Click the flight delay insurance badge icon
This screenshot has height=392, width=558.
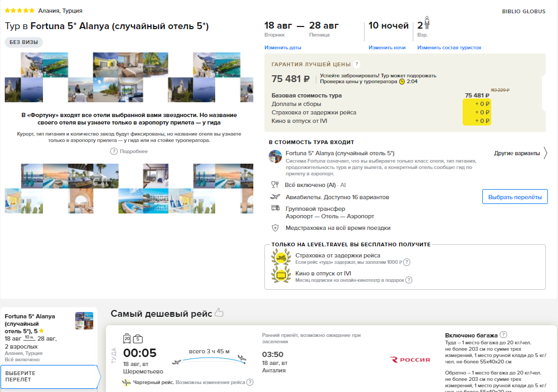pyautogui.click(x=281, y=257)
